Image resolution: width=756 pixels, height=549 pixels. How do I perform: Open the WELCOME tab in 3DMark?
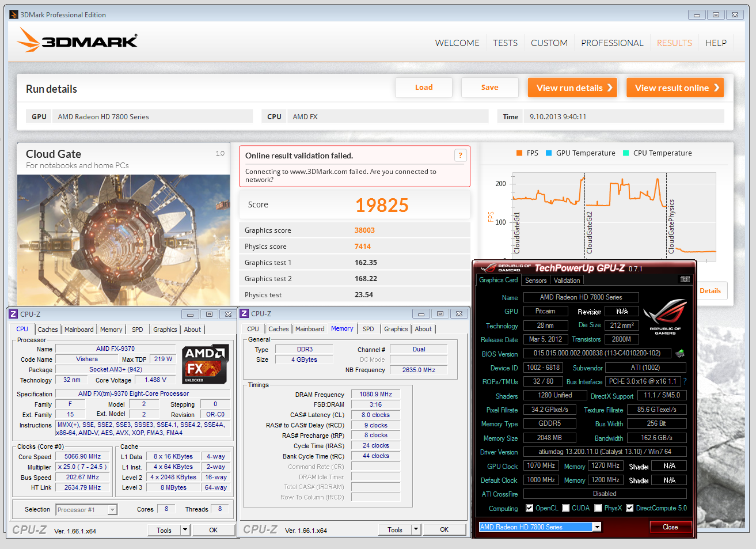click(x=457, y=43)
